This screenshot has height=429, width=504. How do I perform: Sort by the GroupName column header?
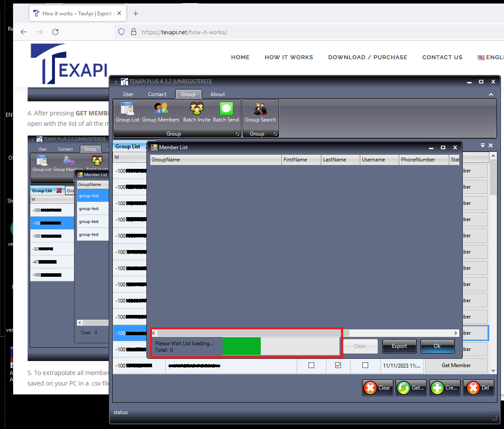point(216,160)
